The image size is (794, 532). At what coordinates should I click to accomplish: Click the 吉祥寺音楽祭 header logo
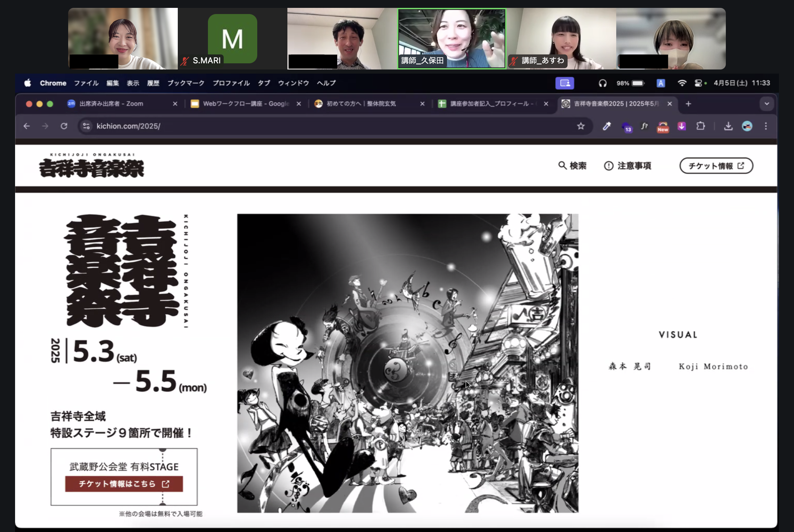pos(91,166)
